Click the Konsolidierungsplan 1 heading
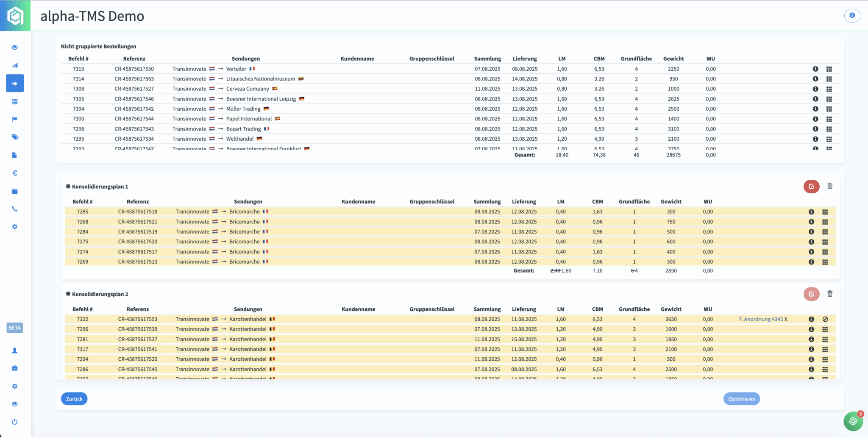Screen dimensions: 868x437 coord(100,186)
